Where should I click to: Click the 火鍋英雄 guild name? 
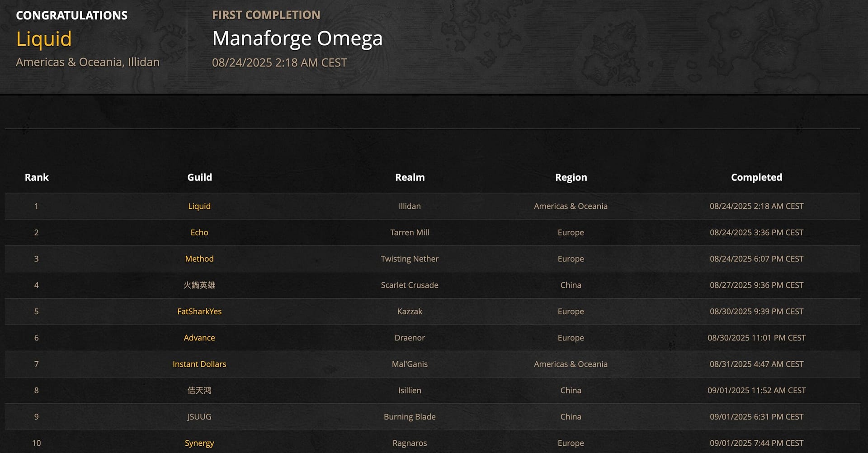(199, 285)
